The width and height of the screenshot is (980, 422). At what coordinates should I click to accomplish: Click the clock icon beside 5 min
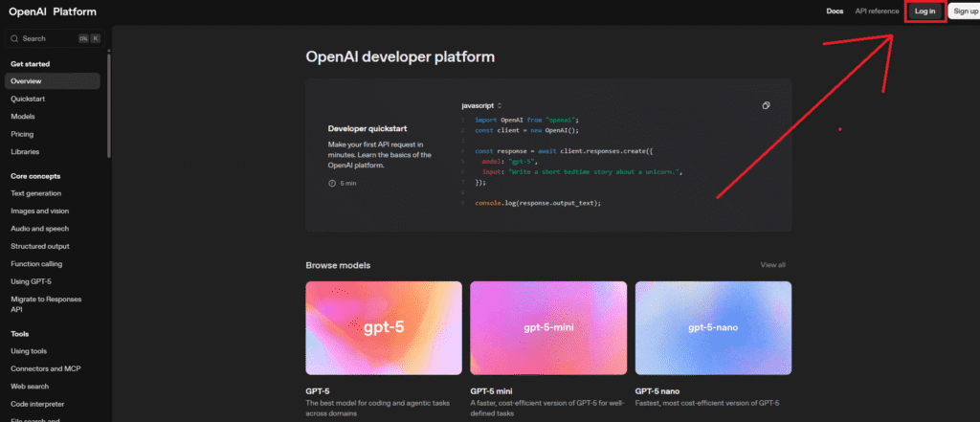click(x=332, y=183)
